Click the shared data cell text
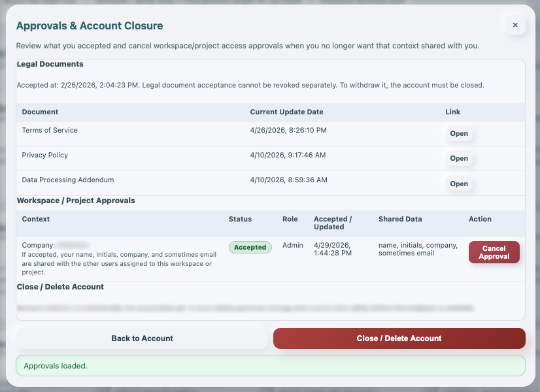The width and height of the screenshot is (540, 392). coord(418,249)
